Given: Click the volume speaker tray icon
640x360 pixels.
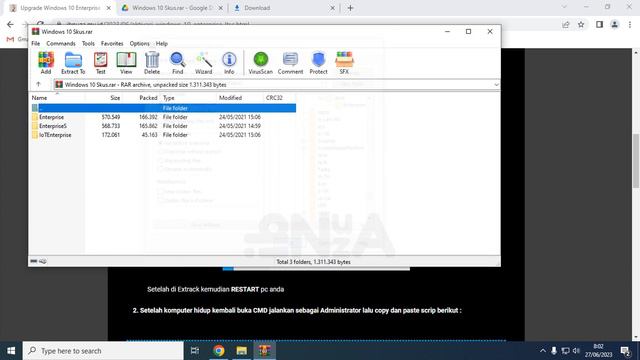Looking at the screenshot, I should click(576, 351).
